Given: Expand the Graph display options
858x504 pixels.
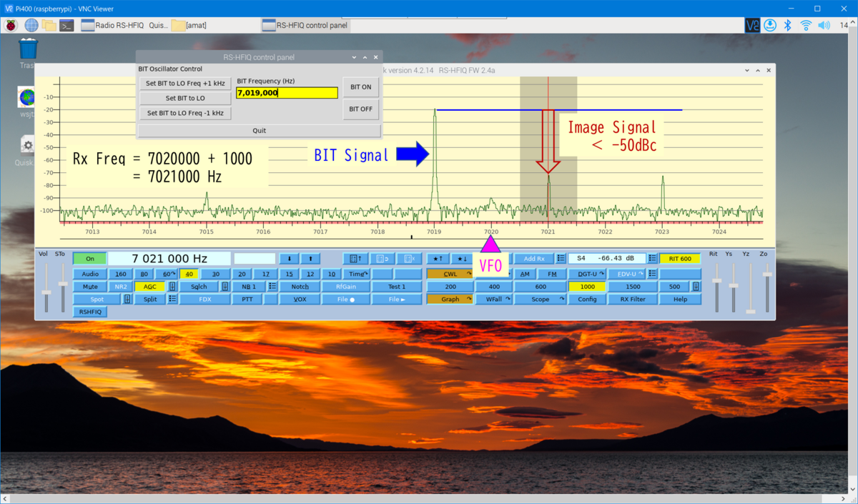Looking at the screenshot, I should click(450, 300).
